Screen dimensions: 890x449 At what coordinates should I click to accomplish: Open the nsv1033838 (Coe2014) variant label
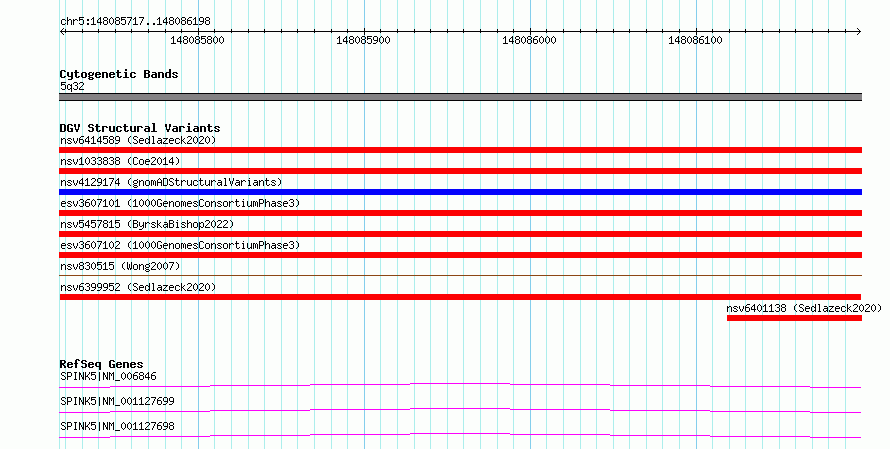[120, 161]
